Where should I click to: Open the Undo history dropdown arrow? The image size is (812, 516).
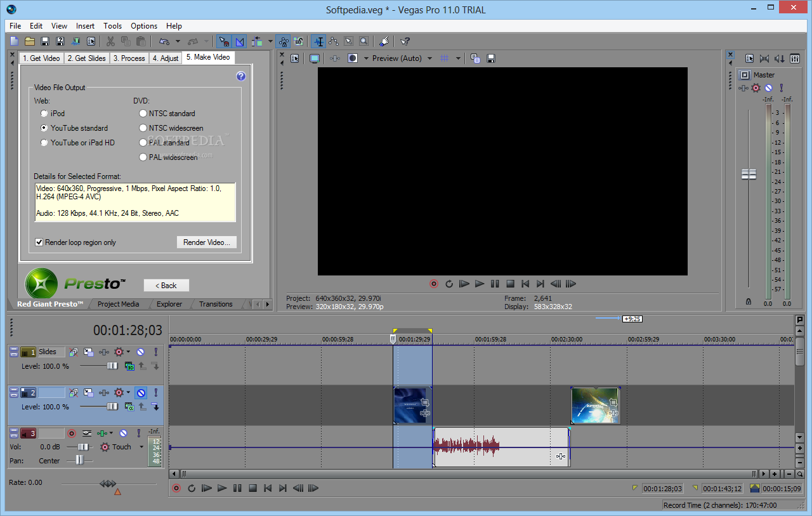[x=178, y=41]
